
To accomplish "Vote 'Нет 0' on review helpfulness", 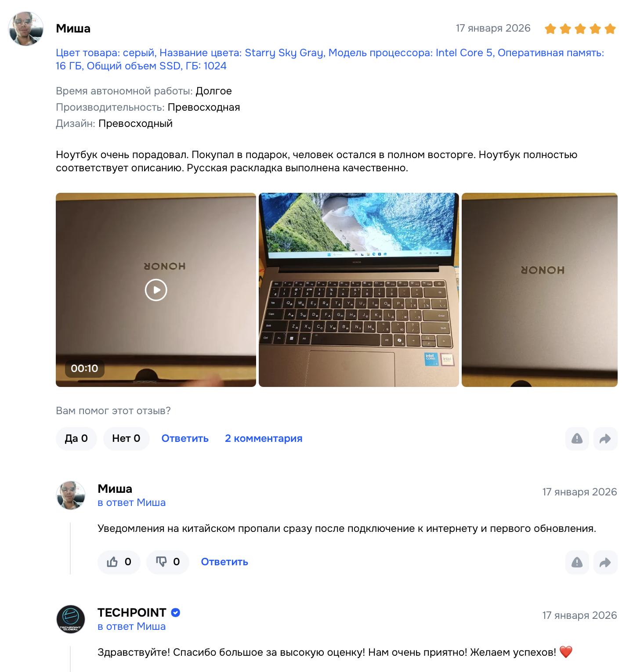I will 127,439.
